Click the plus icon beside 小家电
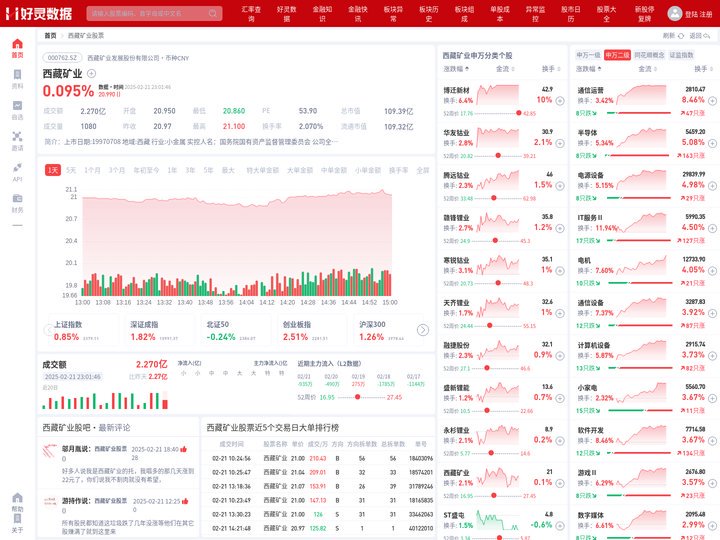Image resolution: width=720 pixels, height=540 pixels. [712, 398]
